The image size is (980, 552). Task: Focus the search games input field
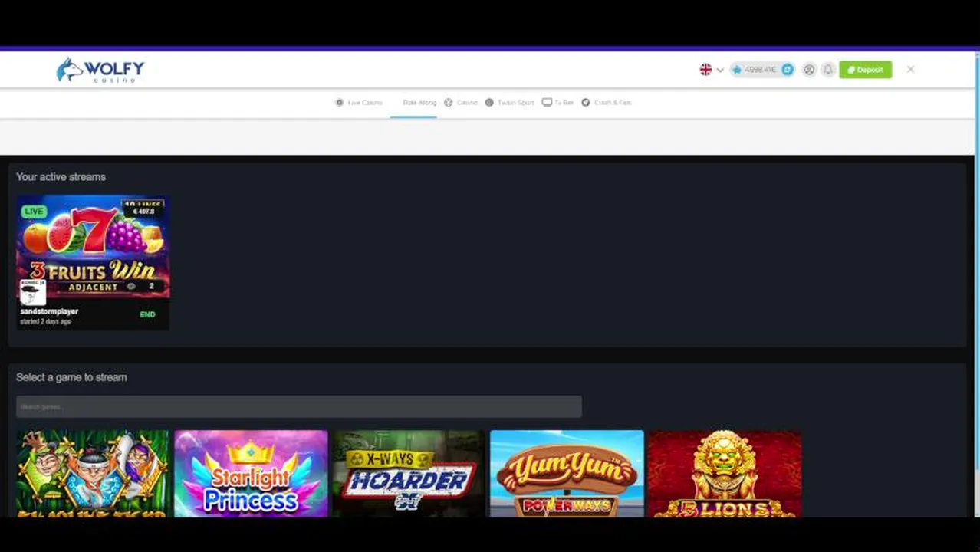[x=299, y=406]
